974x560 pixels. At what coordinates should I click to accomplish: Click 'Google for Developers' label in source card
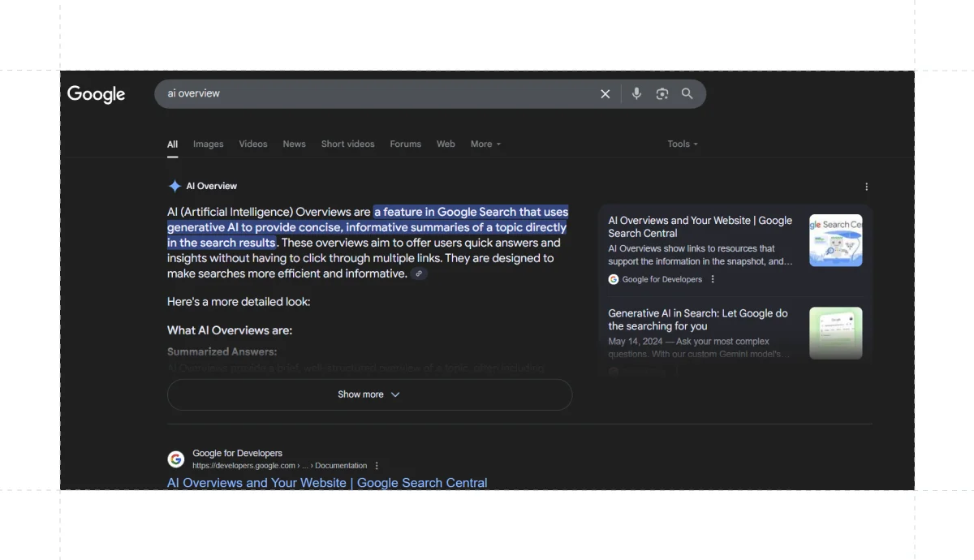(x=662, y=279)
